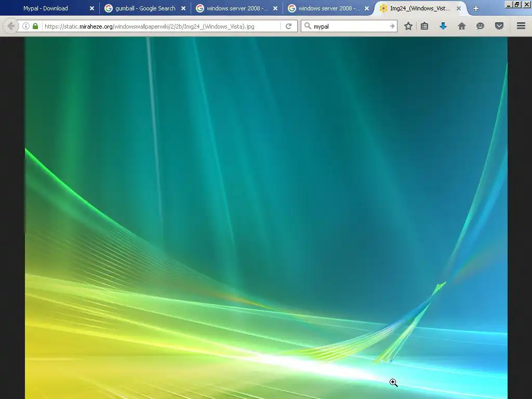Switch to the second windows server 2008 tab
This screenshot has width=532, height=399.
point(329,8)
